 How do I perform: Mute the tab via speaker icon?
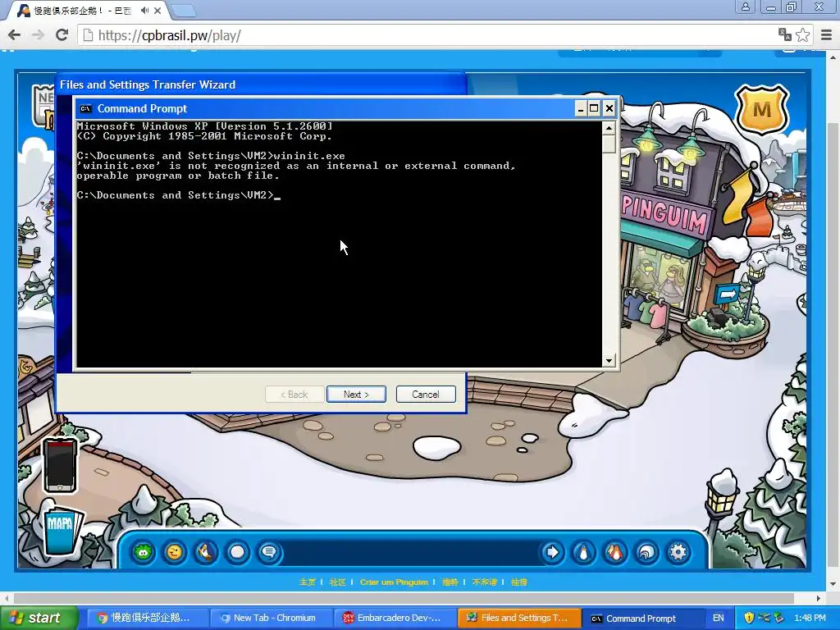[144, 10]
